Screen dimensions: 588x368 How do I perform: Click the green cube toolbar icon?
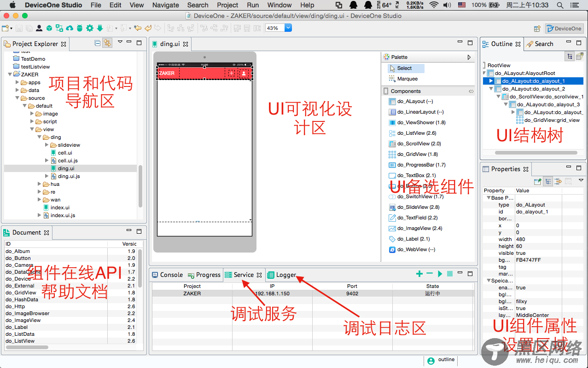tap(49, 28)
